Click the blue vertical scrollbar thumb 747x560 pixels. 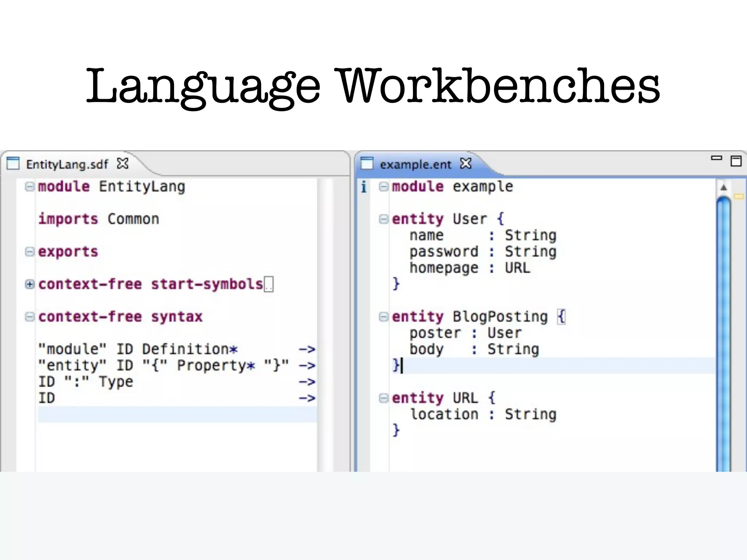(x=724, y=328)
